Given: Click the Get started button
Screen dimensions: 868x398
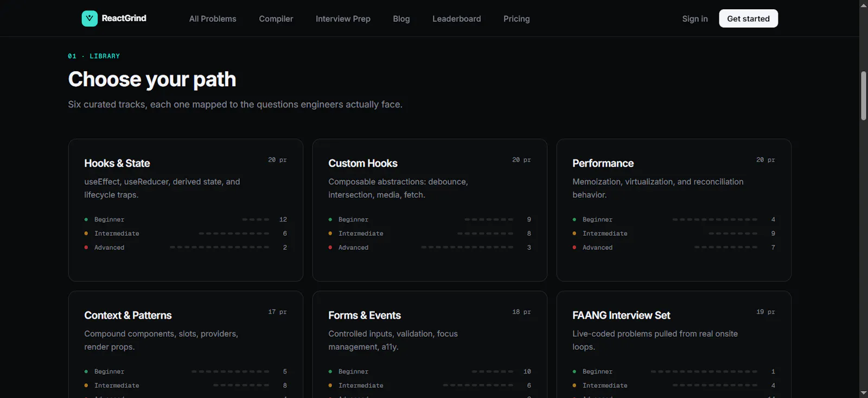Looking at the screenshot, I should pos(749,18).
